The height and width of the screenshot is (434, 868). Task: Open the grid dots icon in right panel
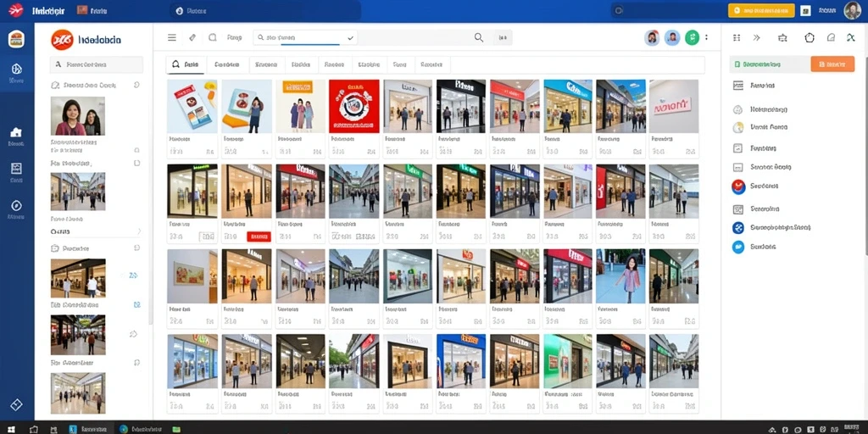pyautogui.click(x=737, y=37)
